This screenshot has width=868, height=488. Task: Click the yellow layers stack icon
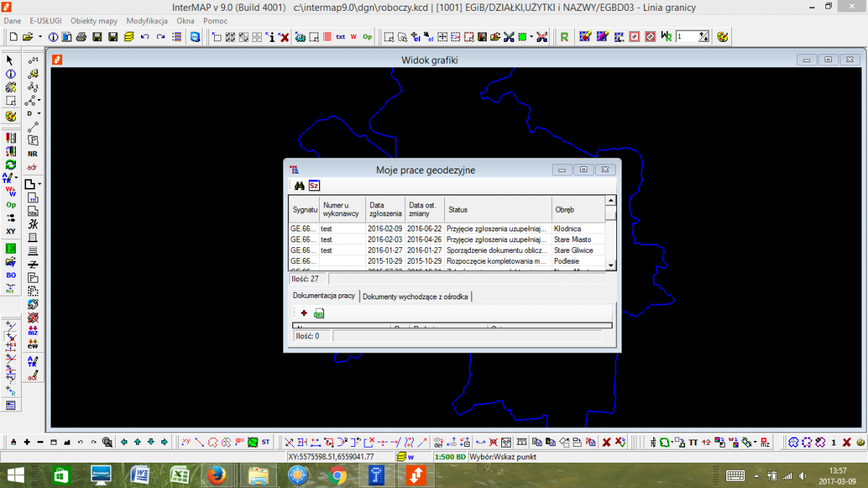pos(129,36)
